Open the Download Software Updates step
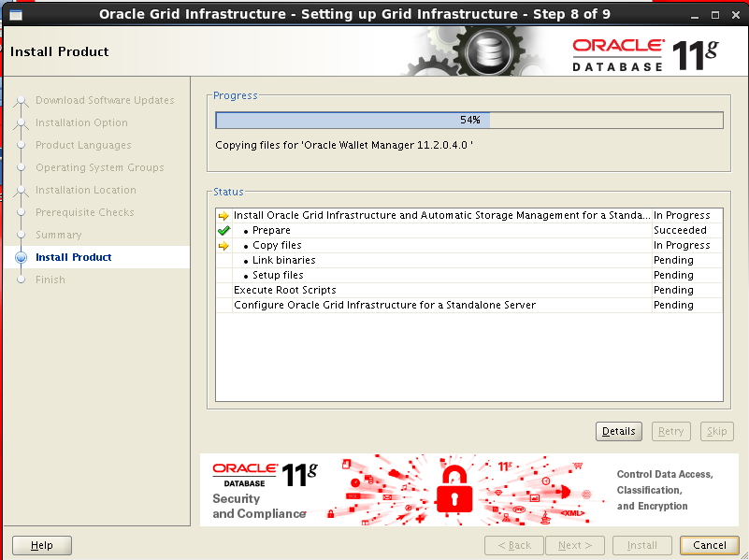The height and width of the screenshot is (560, 749). [x=105, y=100]
